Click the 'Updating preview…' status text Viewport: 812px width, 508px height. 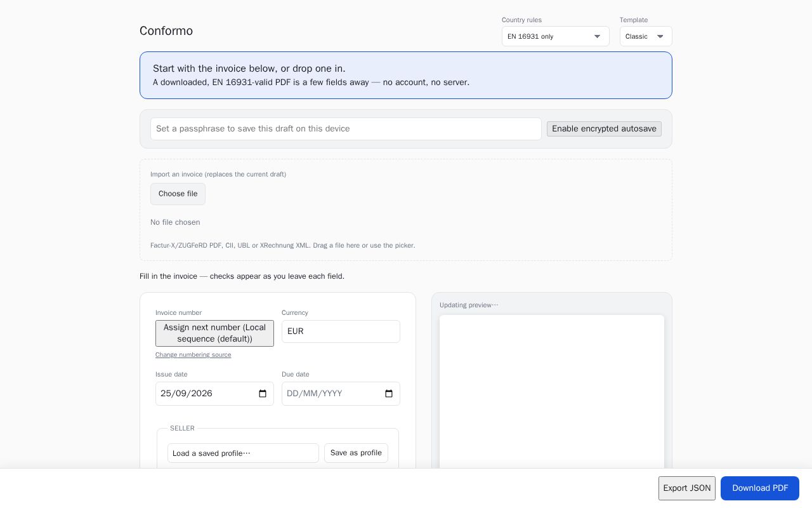coord(469,305)
